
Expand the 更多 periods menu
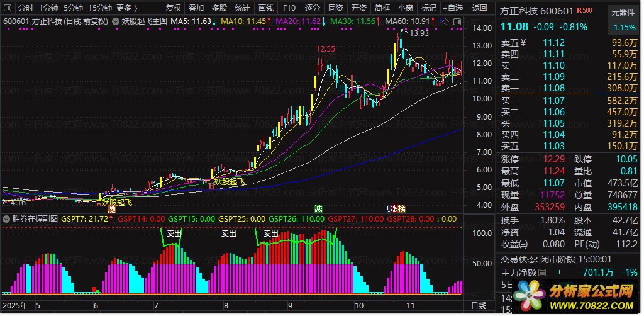coord(127,8)
